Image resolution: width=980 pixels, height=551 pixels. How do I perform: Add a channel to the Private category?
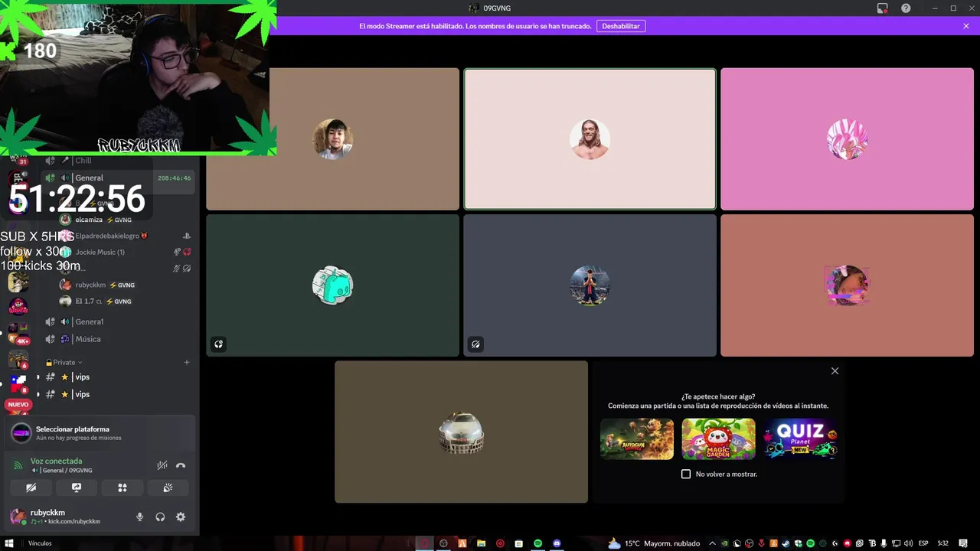tap(187, 362)
